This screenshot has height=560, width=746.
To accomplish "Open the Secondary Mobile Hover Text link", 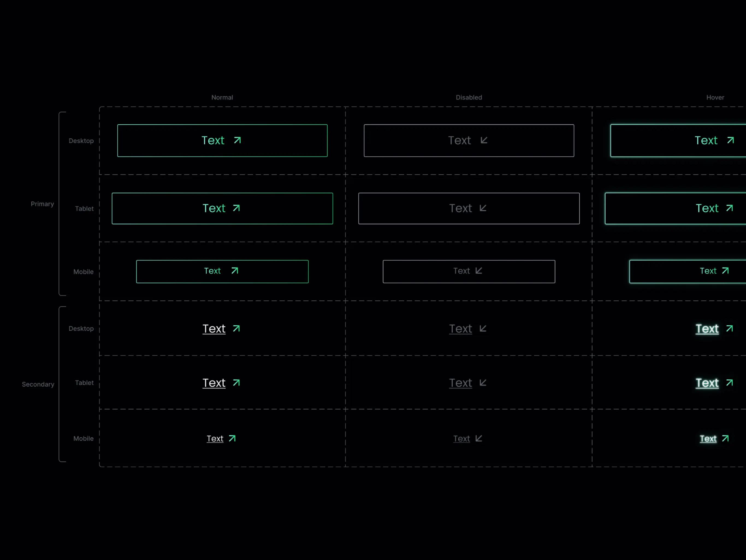I will [708, 438].
